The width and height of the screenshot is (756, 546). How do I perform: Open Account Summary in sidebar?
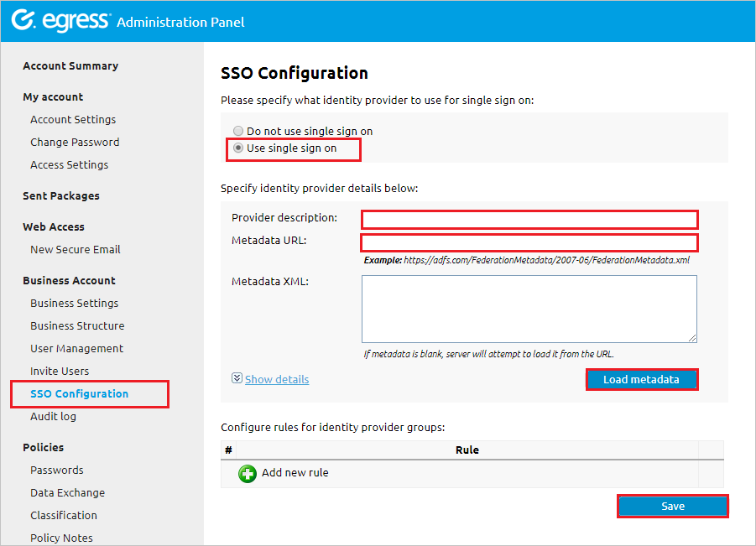click(70, 66)
